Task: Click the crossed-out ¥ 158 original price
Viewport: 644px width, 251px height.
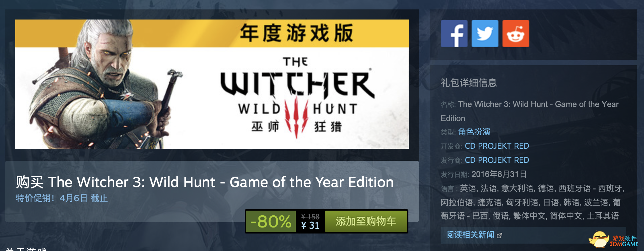Action: coord(310,217)
